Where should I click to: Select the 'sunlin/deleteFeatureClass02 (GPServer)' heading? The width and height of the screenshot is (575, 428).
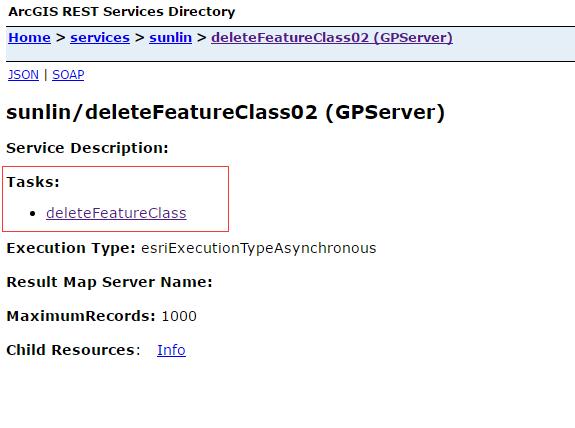coord(226,112)
